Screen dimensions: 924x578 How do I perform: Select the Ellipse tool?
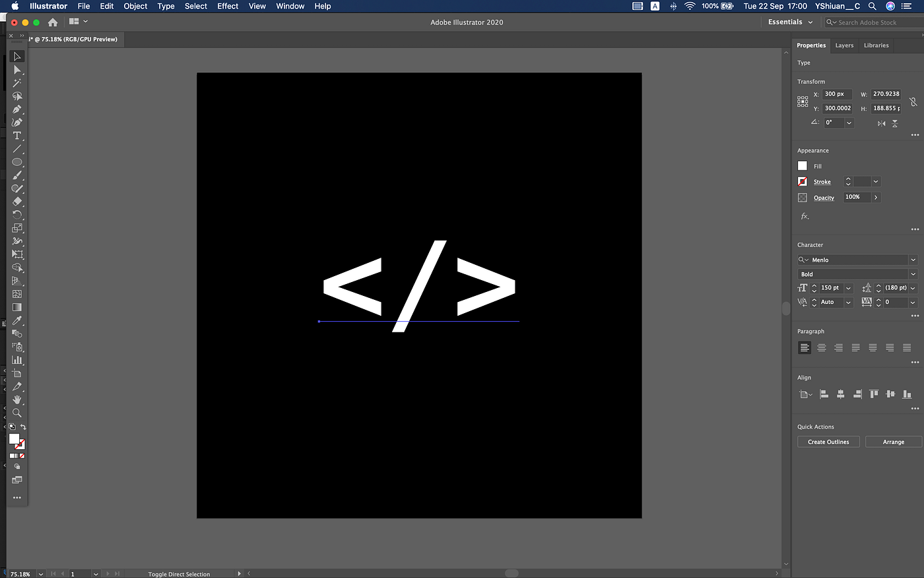click(17, 163)
